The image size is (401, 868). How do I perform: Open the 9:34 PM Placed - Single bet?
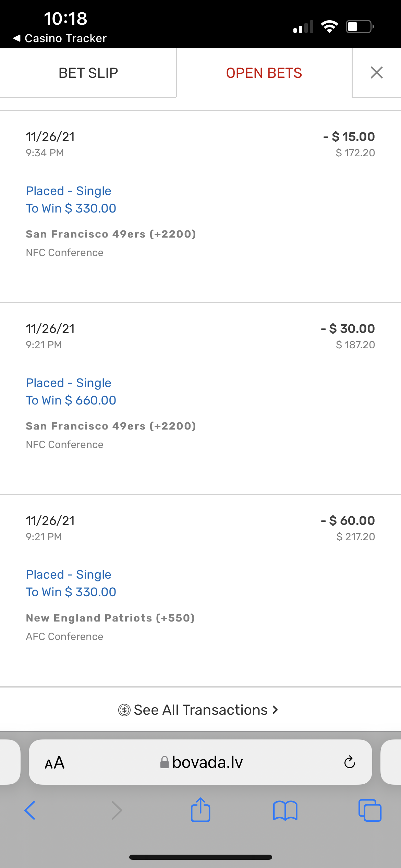200,206
